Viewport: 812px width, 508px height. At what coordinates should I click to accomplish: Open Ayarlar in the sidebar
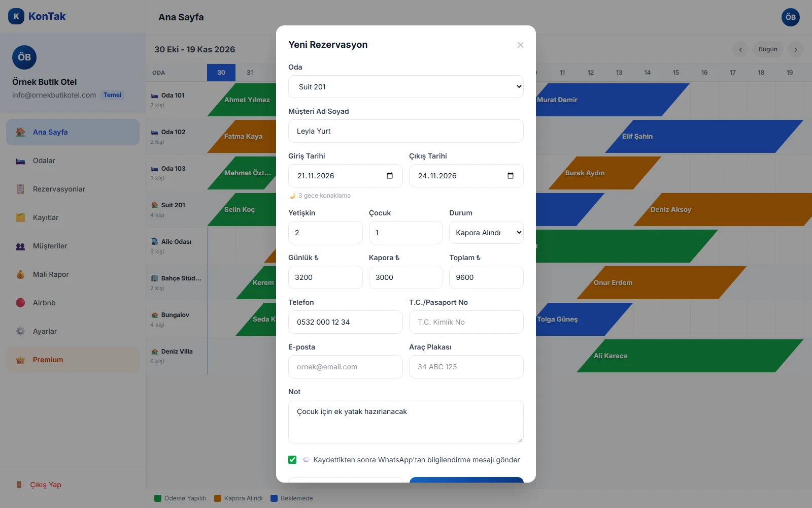click(73, 331)
